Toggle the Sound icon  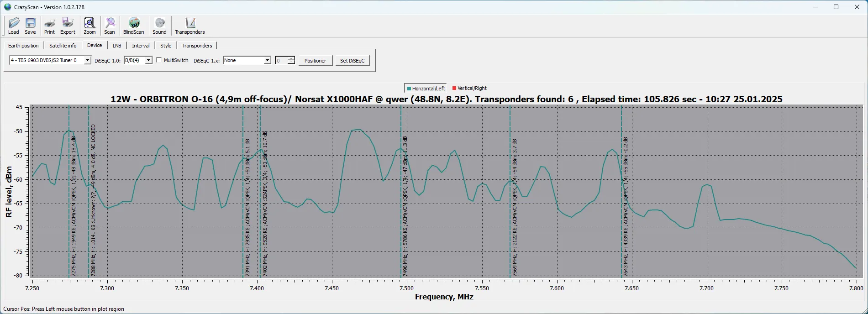(159, 26)
